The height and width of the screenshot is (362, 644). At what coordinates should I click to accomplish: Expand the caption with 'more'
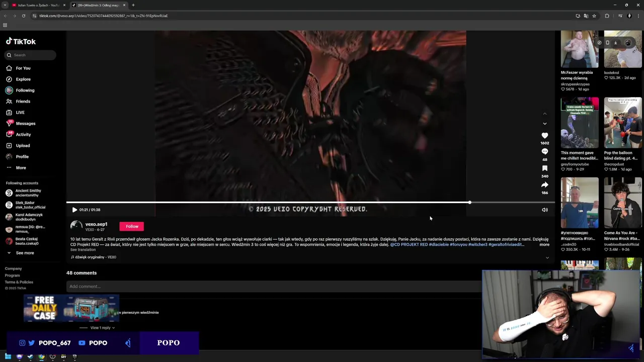544,244
